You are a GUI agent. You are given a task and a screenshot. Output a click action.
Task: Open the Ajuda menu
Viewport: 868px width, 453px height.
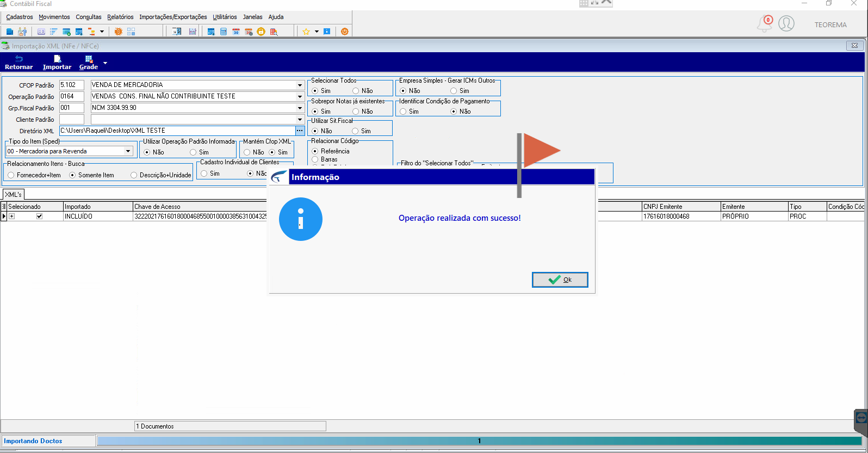pyautogui.click(x=276, y=17)
